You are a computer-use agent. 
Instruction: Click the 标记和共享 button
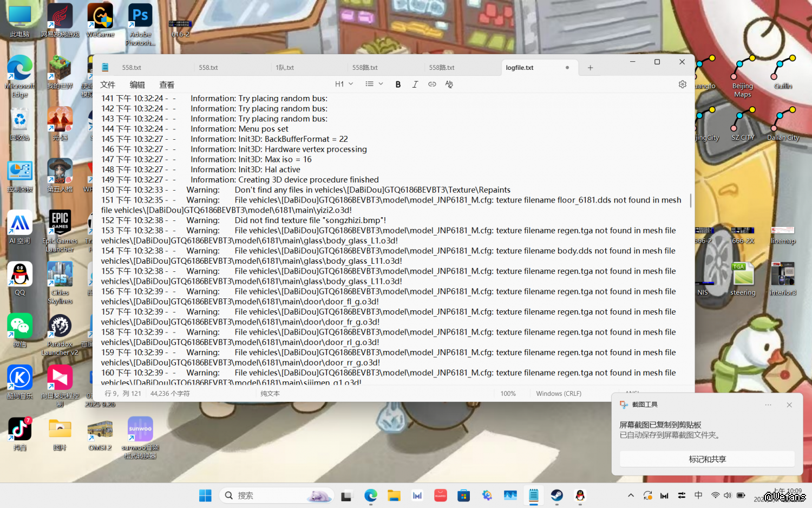[x=707, y=459]
